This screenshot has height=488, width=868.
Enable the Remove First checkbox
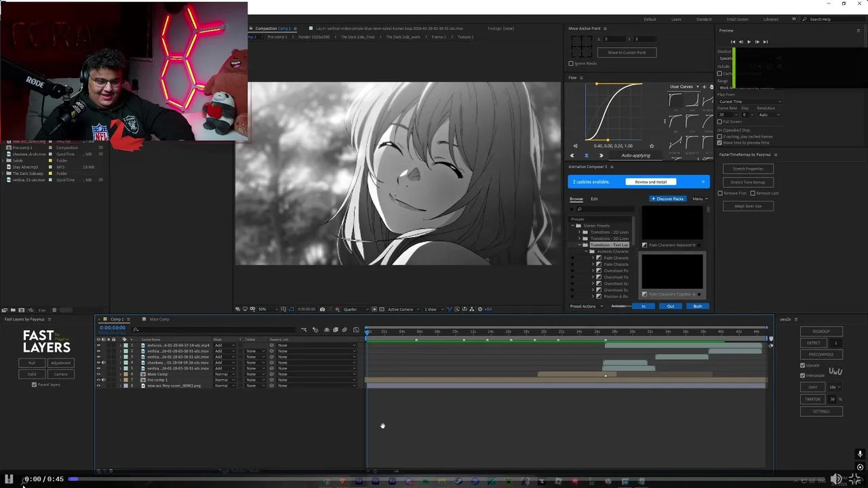(720, 193)
